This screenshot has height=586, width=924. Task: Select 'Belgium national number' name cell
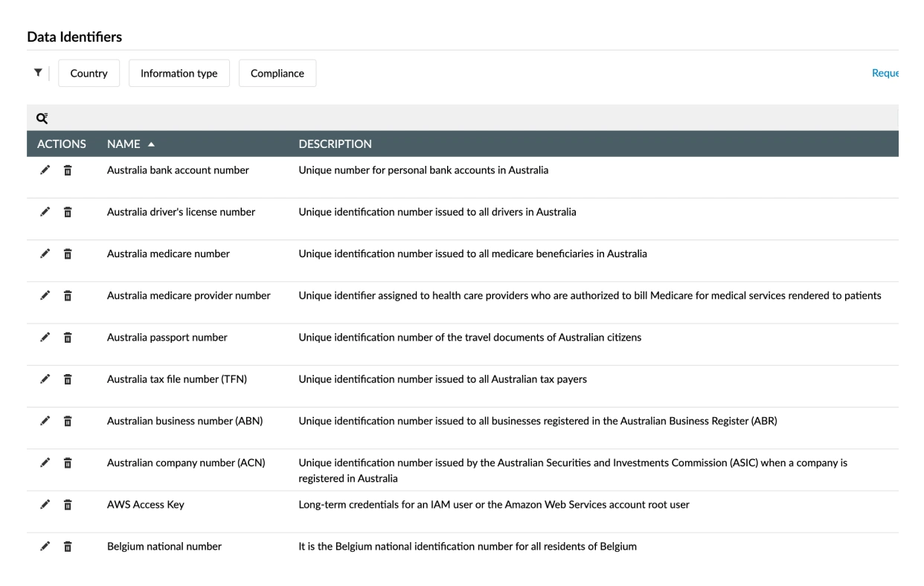[164, 547]
